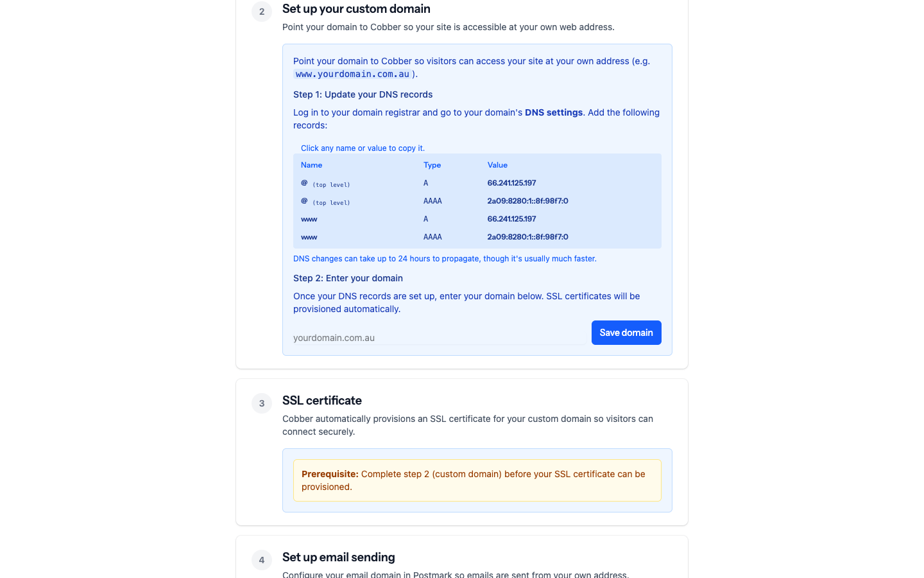Viewport: 924px width, 578px height.
Task: Click the Set up email sending heading
Action: point(339,557)
